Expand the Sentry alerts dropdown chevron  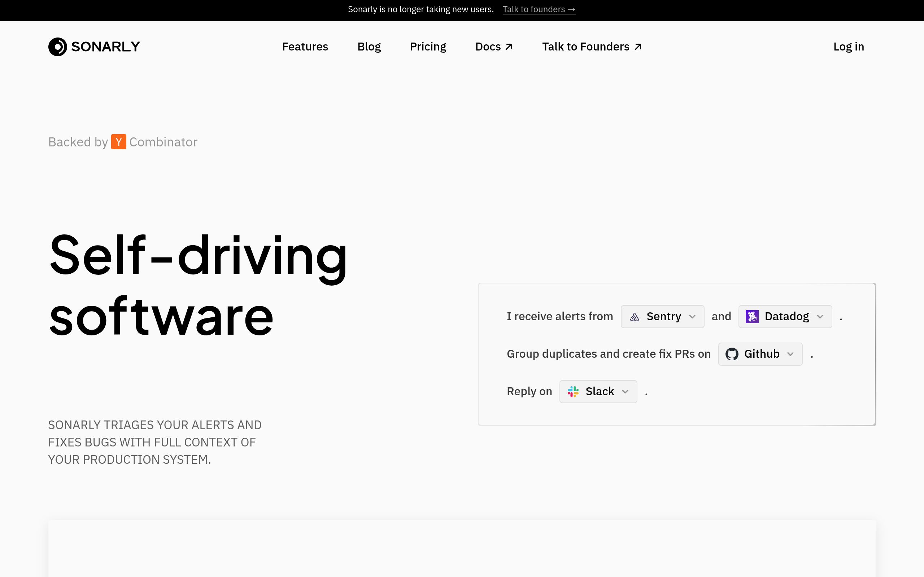tap(692, 316)
